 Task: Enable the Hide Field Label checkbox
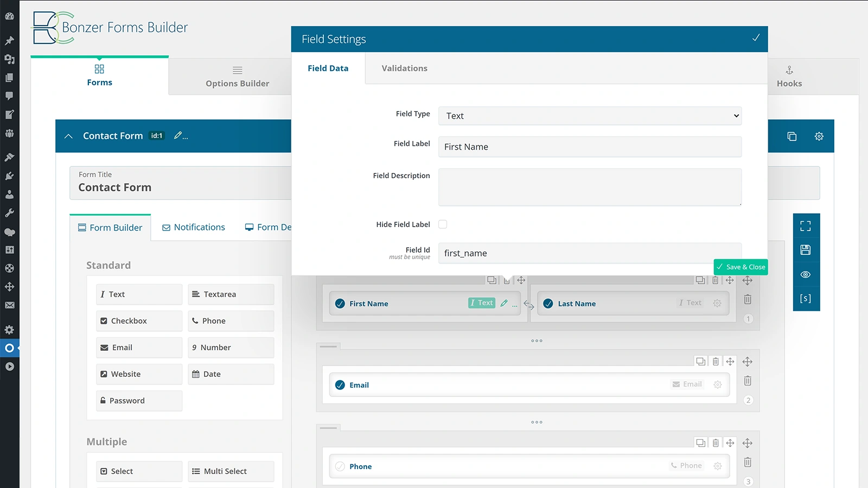(x=443, y=224)
